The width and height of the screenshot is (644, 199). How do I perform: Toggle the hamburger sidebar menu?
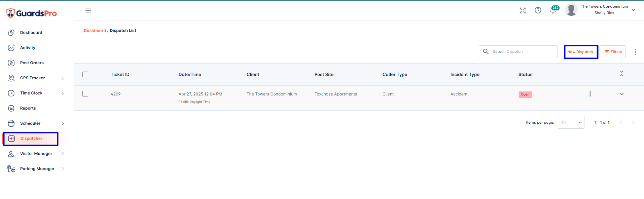(x=88, y=10)
